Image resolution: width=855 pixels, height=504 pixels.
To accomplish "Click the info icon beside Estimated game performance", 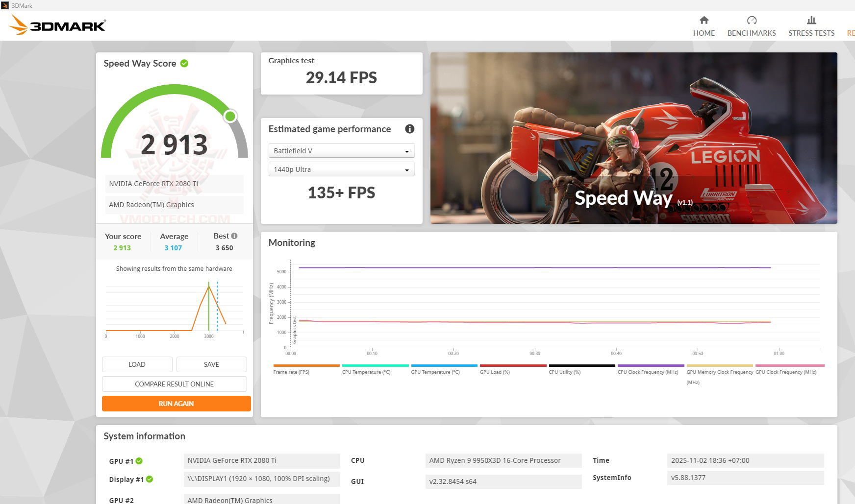I will (x=410, y=129).
